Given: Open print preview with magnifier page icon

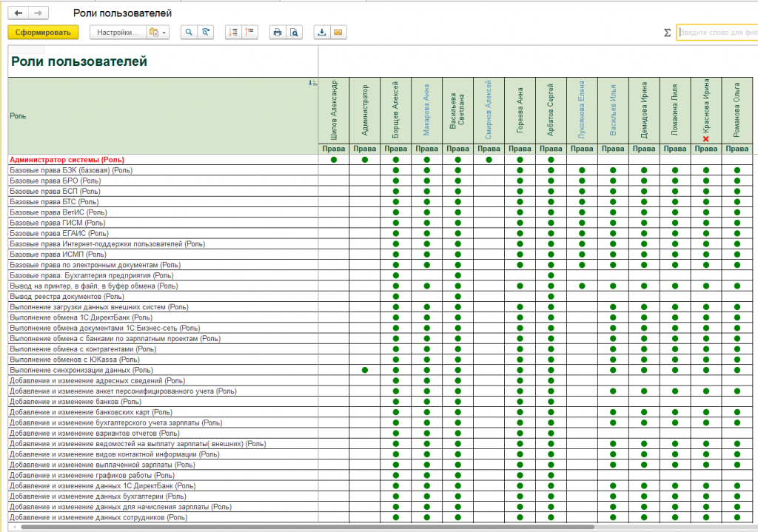Looking at the screenshot, I should pyautogui.click(x=294, y=33).
